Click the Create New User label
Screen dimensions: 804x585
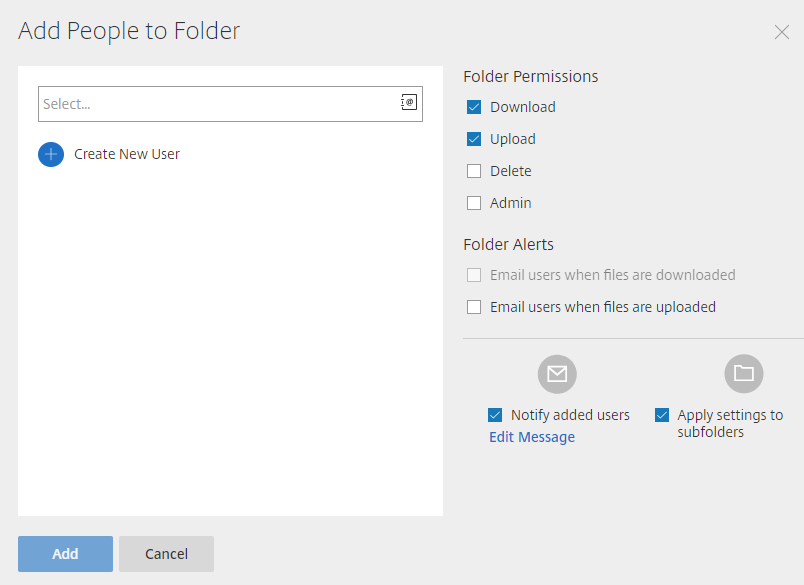click(x=127, y=154)
